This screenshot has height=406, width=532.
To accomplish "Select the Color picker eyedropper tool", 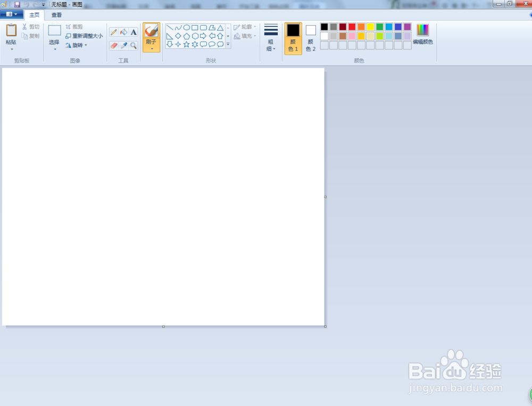I will point(124,45).
